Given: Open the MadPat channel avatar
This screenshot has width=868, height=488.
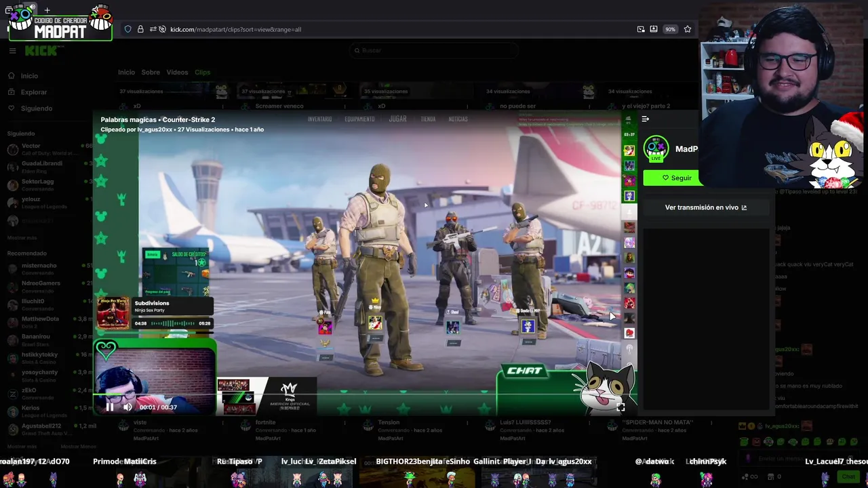Looking at the screenshot, I should 656,148.
